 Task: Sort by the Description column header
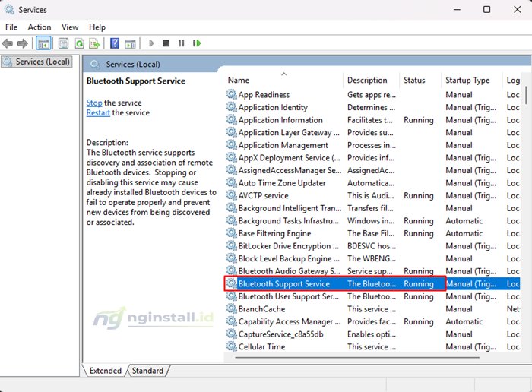371,80
